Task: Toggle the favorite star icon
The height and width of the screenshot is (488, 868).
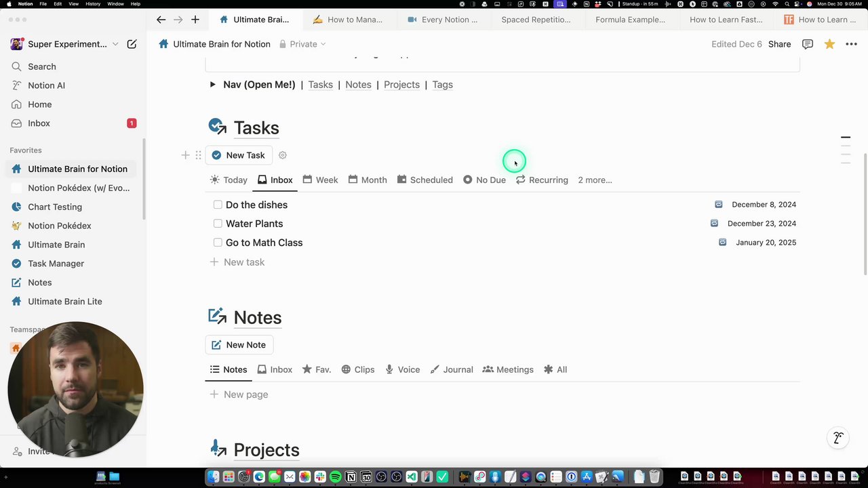Action: (829, 44)
